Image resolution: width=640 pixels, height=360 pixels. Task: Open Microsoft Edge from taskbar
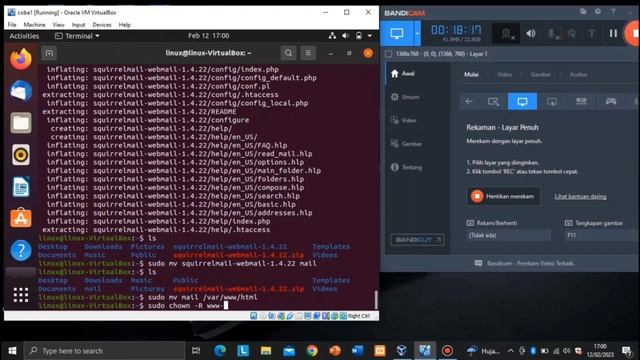click(x=220, y=351)
